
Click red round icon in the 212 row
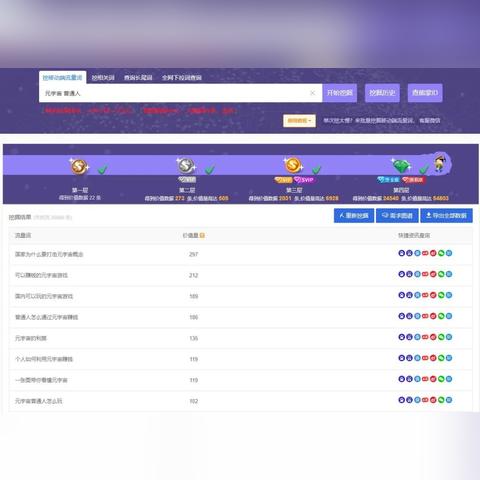(433, 274)
